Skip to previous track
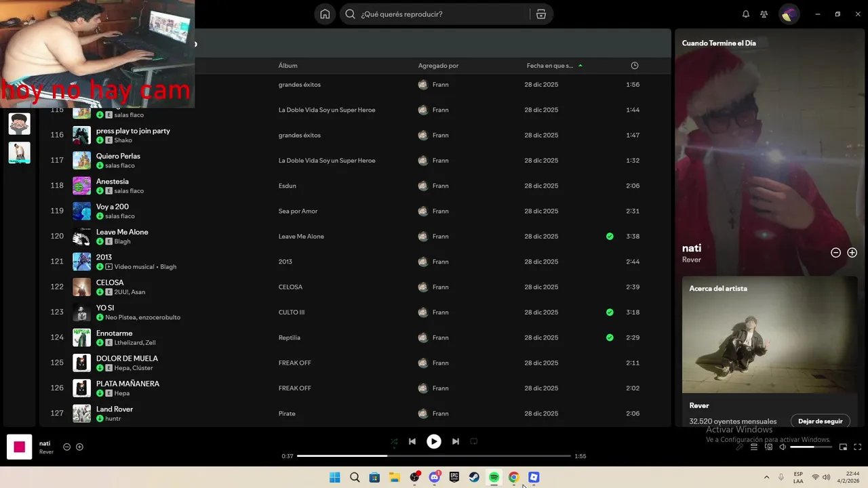Viewport: 868px width, 488px height. pos(412,441)
